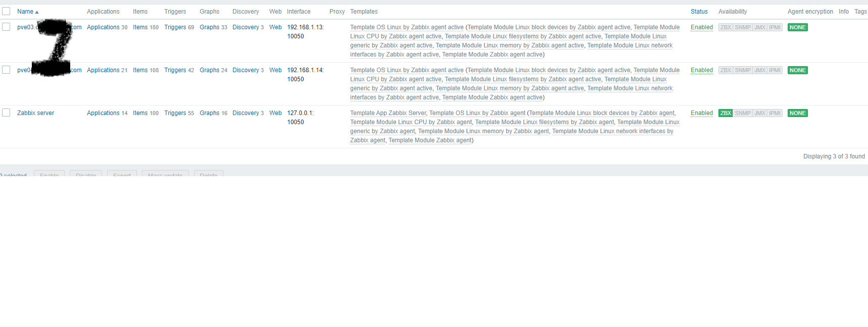868x327 pixels.
Task: Open Discovery 3 in the 192.168.1.14 row
Action: pyautogui.click(x=246, y=70)
